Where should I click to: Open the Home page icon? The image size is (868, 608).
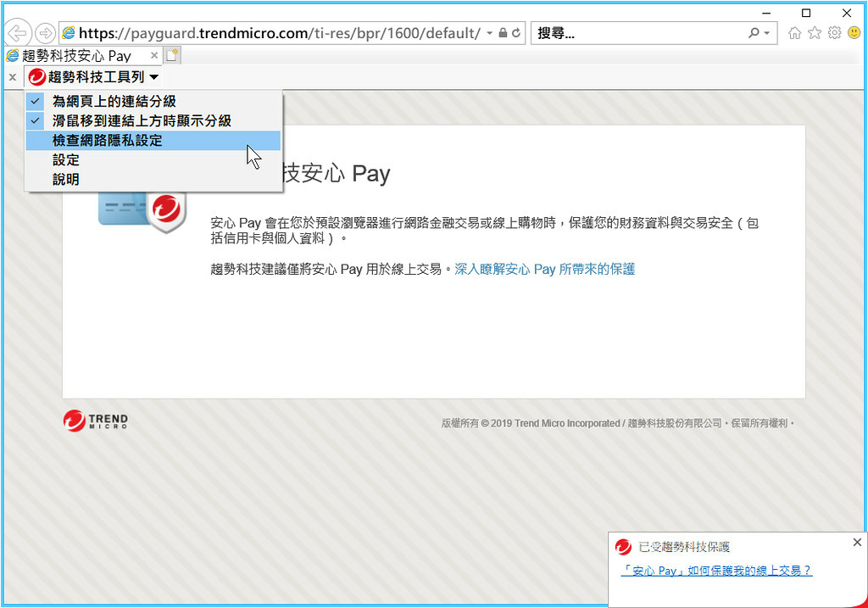[x=794, y=33]
